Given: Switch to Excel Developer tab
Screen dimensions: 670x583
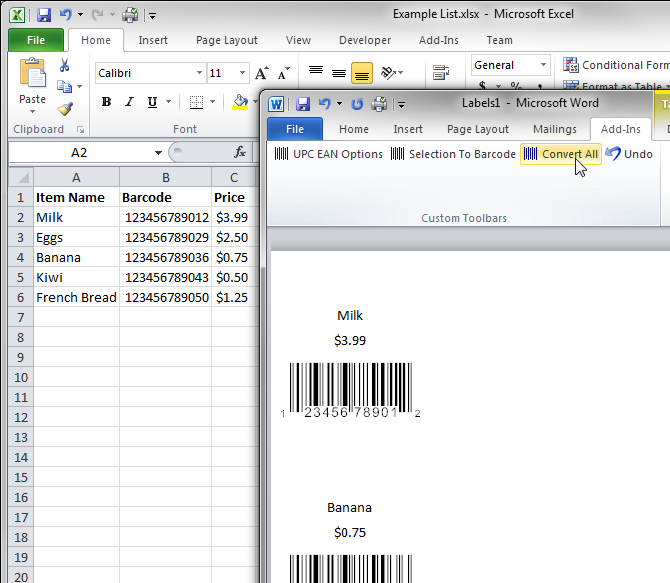Looking at the screenshot, I should (365, 40).
